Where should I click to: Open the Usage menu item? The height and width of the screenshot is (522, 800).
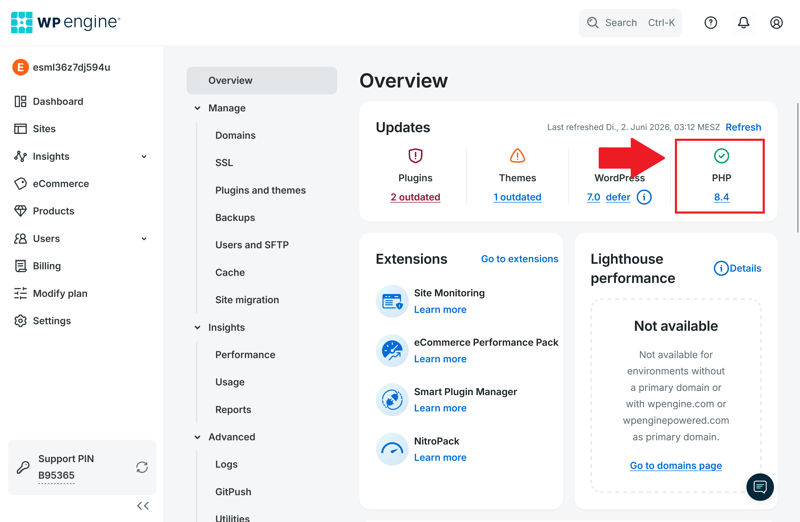point(230,382)
